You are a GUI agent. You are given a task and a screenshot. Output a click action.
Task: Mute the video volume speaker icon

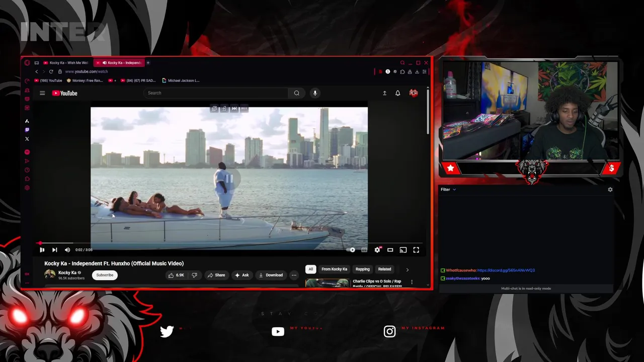click(x=67, y=250)
